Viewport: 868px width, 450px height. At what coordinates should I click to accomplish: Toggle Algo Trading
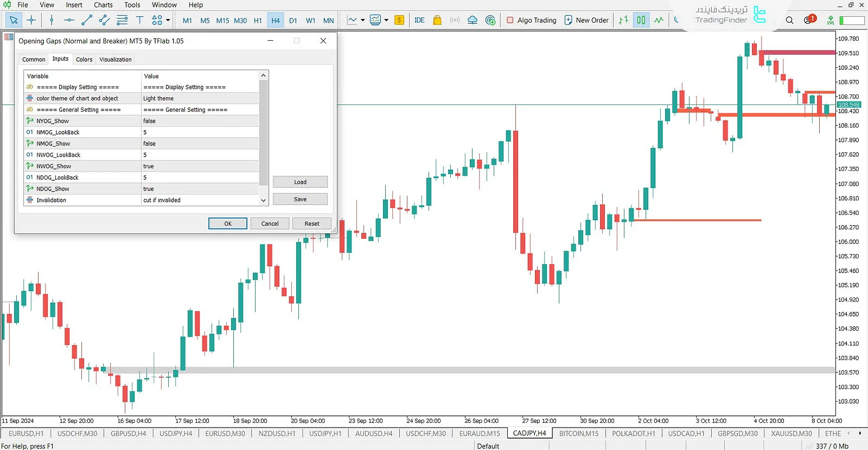[x=531, y=20]
